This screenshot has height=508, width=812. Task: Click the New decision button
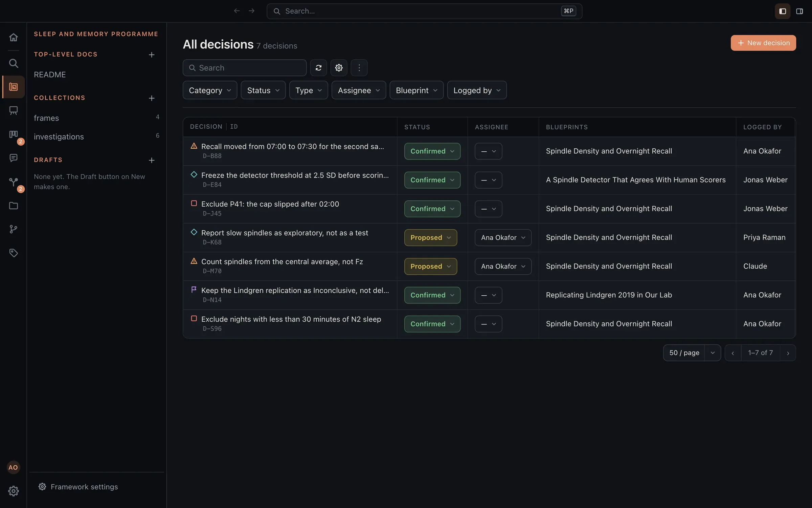pos(763,43)
